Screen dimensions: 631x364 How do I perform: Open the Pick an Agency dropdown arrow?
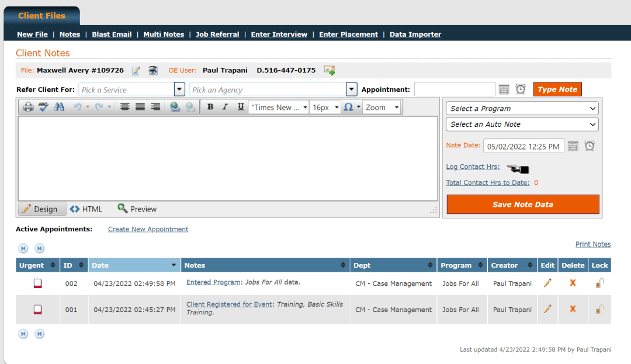(x=351, y=89)
